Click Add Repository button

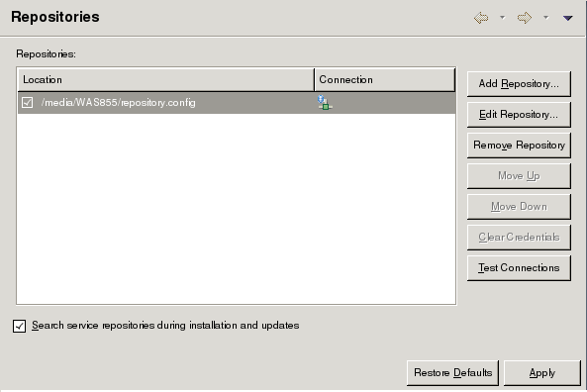[519, 84]
